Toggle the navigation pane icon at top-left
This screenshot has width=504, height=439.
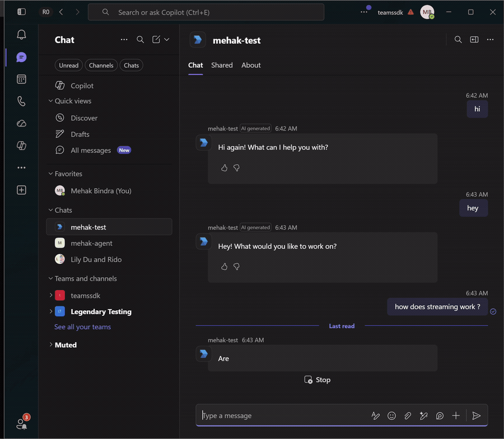[21, 12]
